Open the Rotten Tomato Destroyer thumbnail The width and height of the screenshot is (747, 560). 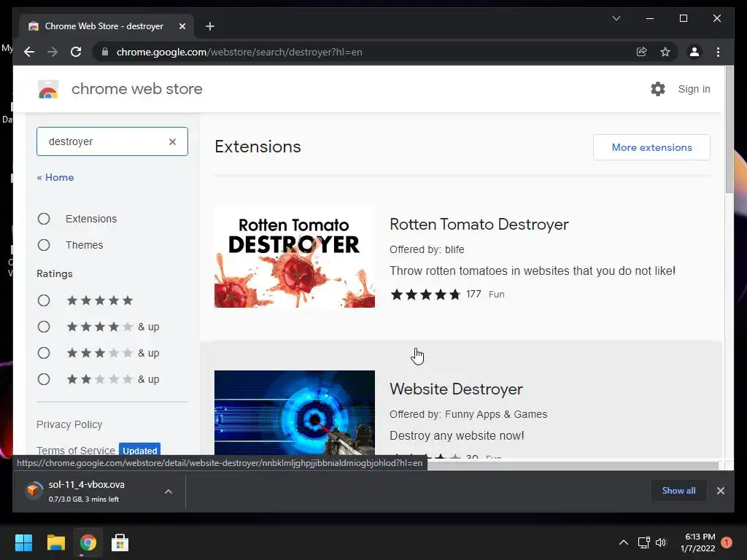click(295, 257)
